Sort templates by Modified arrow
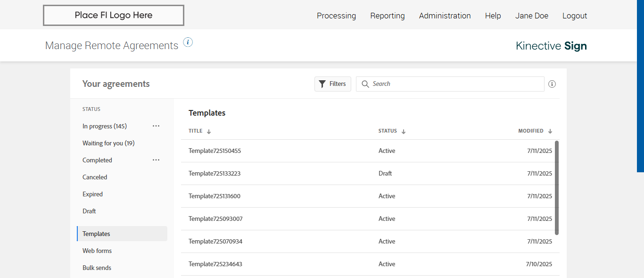Screen dimensions: 644x278 (550, 131)
